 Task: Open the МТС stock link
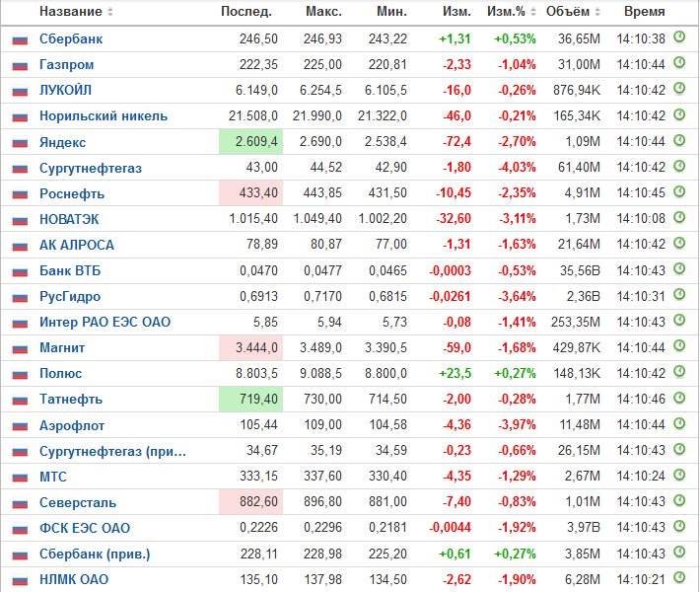[x=53, y=477]
